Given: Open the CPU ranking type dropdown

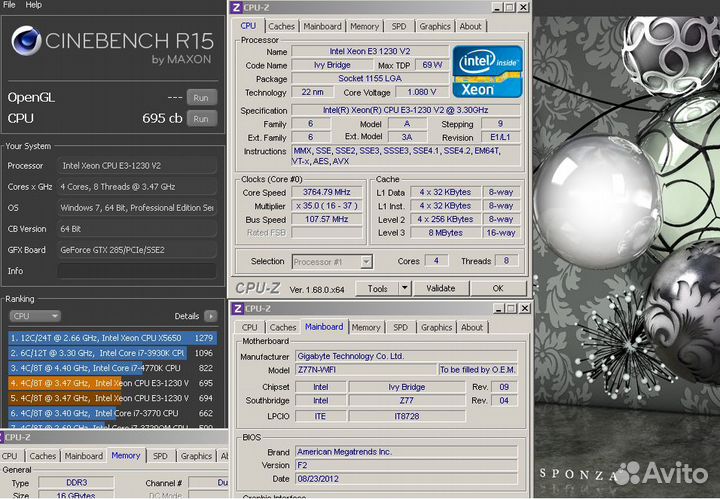Looking at the screenshot, I should click(35, 316).
